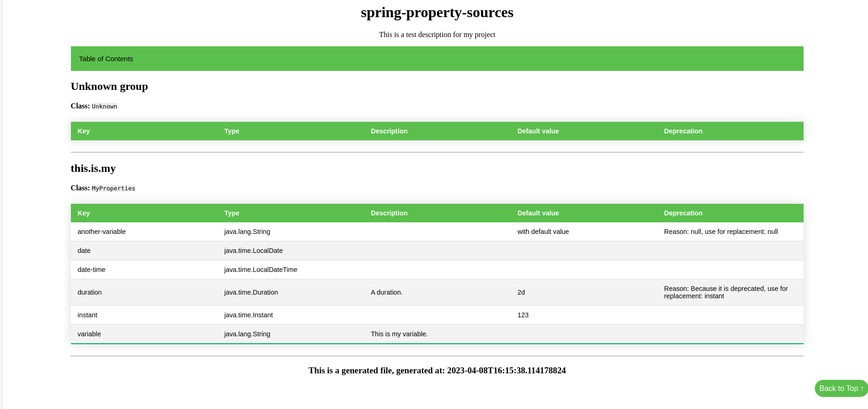This screenshot has height=409, width=868.
Task: Select the 123 default value cell
Action: 584,315
